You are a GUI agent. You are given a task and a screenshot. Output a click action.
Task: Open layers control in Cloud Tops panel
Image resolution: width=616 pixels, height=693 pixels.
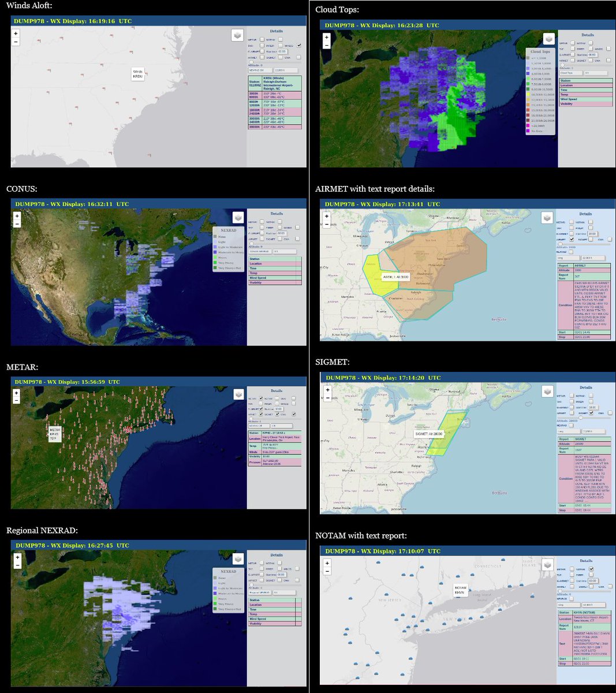(x=548, y=39)
